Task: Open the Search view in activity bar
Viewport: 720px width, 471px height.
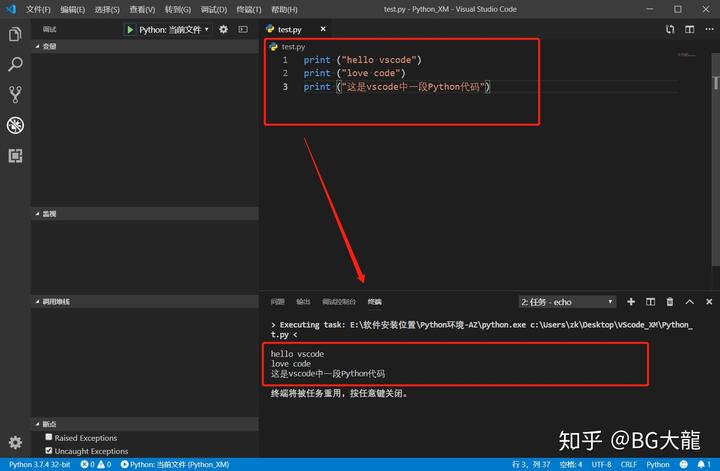Action: (15, 64)
